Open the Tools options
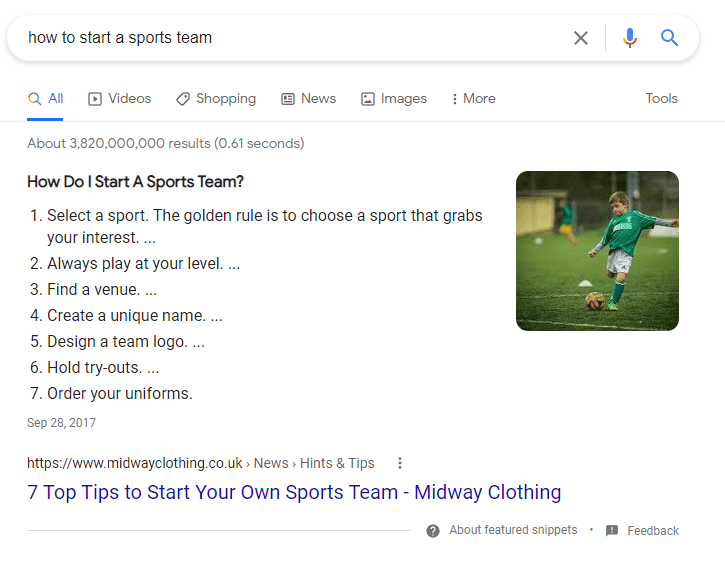The width and height of the screenshot is (725, 563). point(662,98)
